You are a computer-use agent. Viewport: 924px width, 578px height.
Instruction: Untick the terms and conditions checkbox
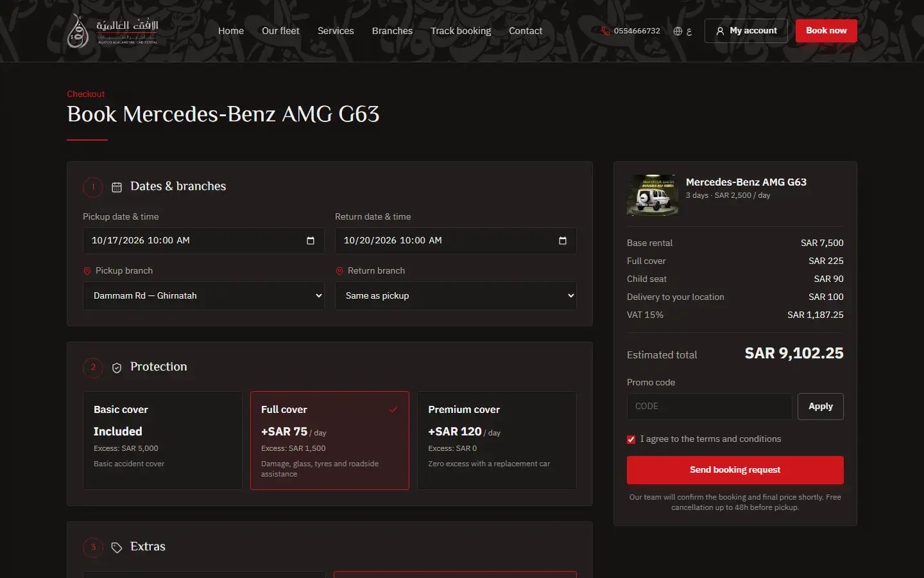[x=631, y=439]
